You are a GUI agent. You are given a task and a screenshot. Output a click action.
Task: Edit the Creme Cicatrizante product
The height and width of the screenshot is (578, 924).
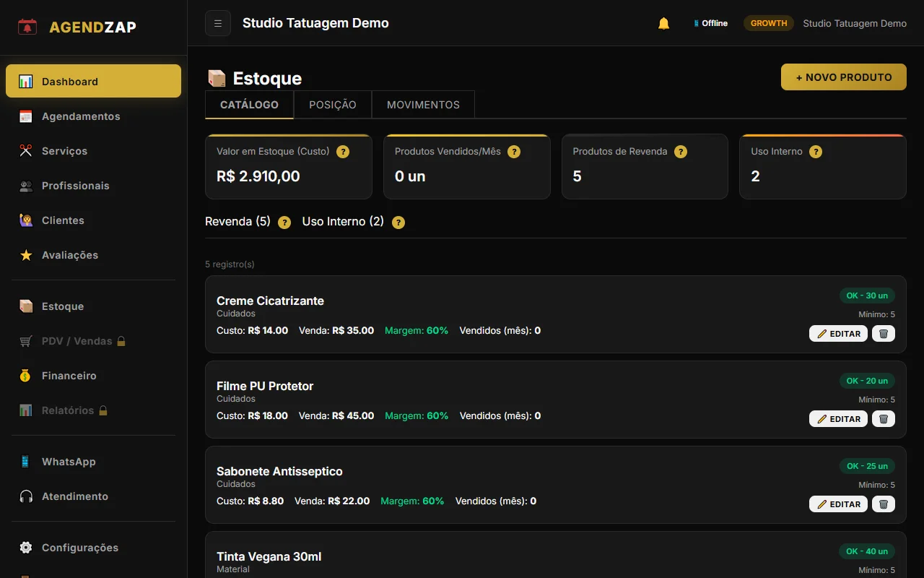click(838, 333)
